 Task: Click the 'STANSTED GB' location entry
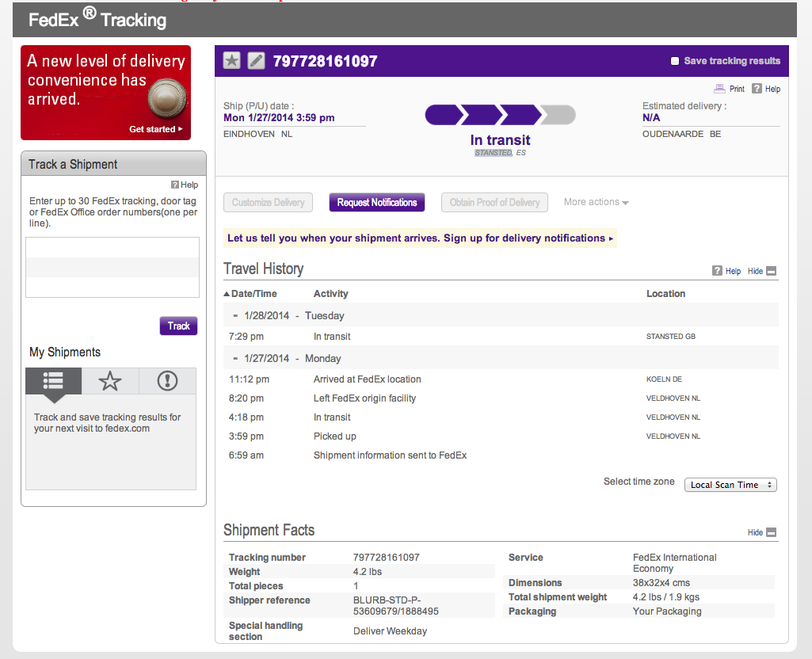click(671, 337)
